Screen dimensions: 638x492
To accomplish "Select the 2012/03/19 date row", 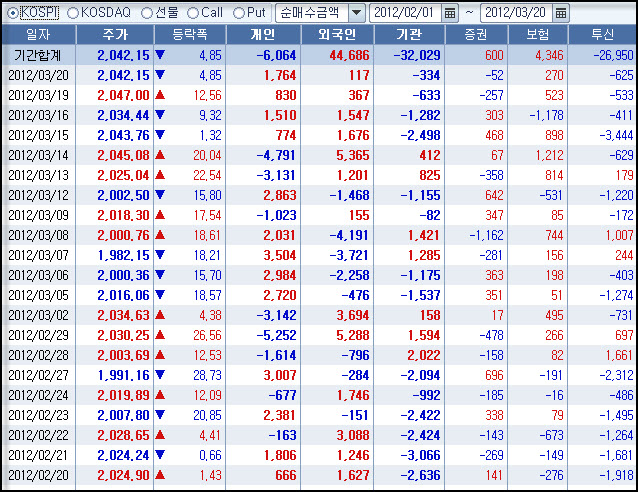I will click(319, 95).
